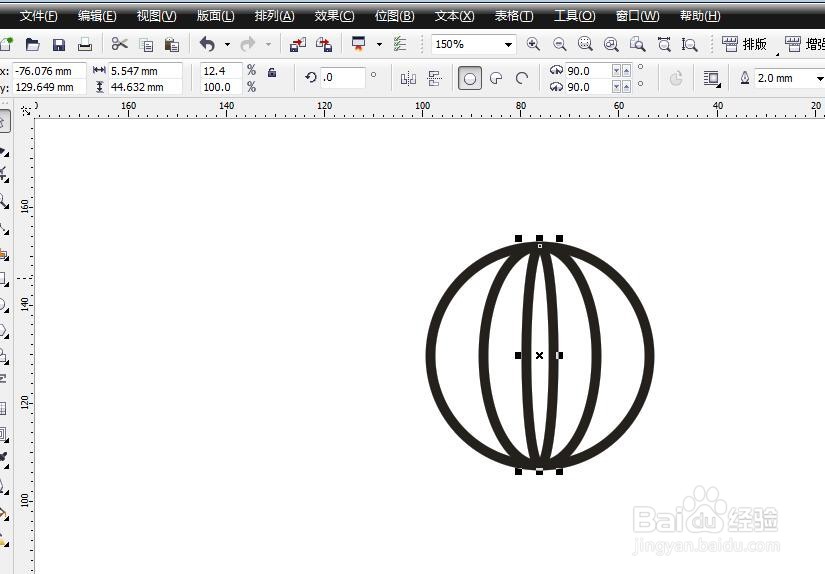
Task: Click the 排版 toolbar button
Action: (x=744, y=44)
